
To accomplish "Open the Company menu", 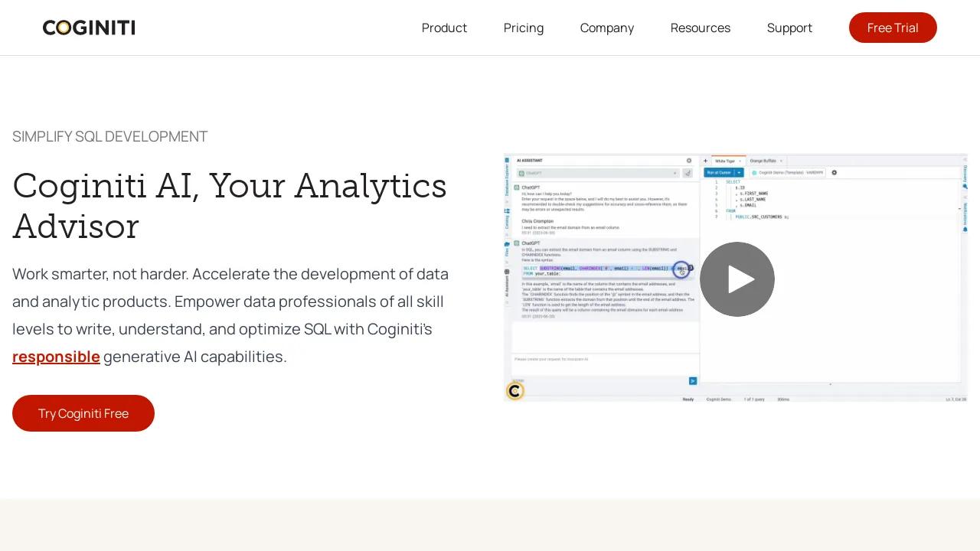I will [607, 28].
